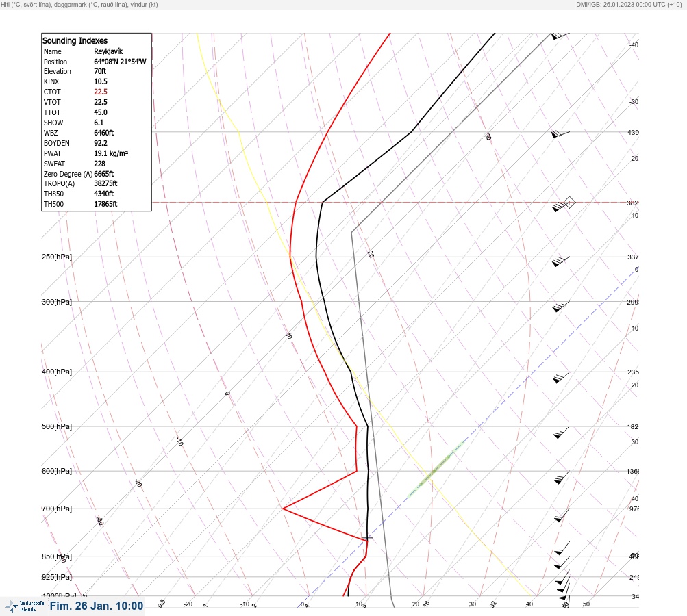
Task: Click the KINX value '10.5'
Action: [100, 81]
